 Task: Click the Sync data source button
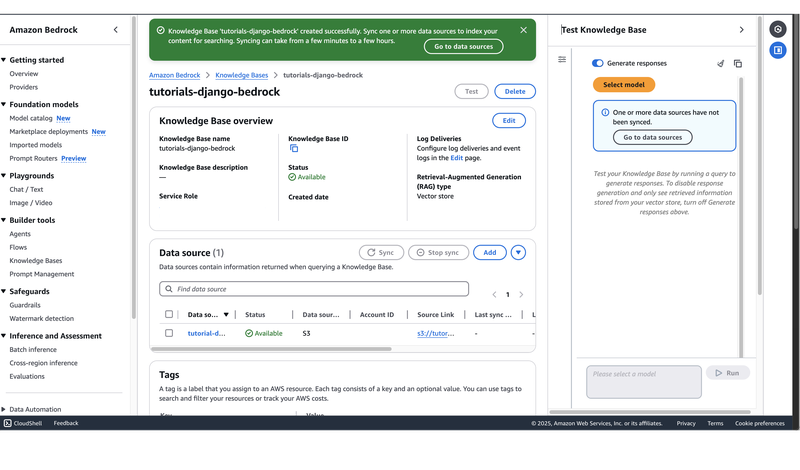381,253
